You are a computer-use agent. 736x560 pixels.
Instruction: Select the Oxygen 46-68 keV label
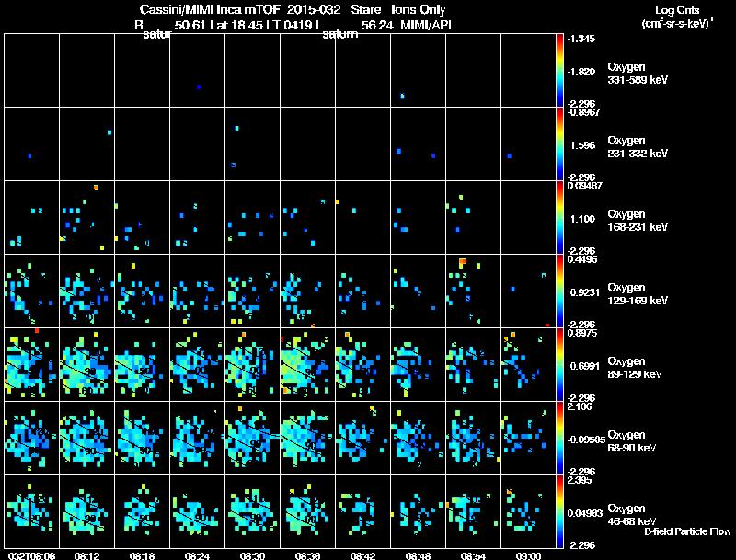pos(632,515)
